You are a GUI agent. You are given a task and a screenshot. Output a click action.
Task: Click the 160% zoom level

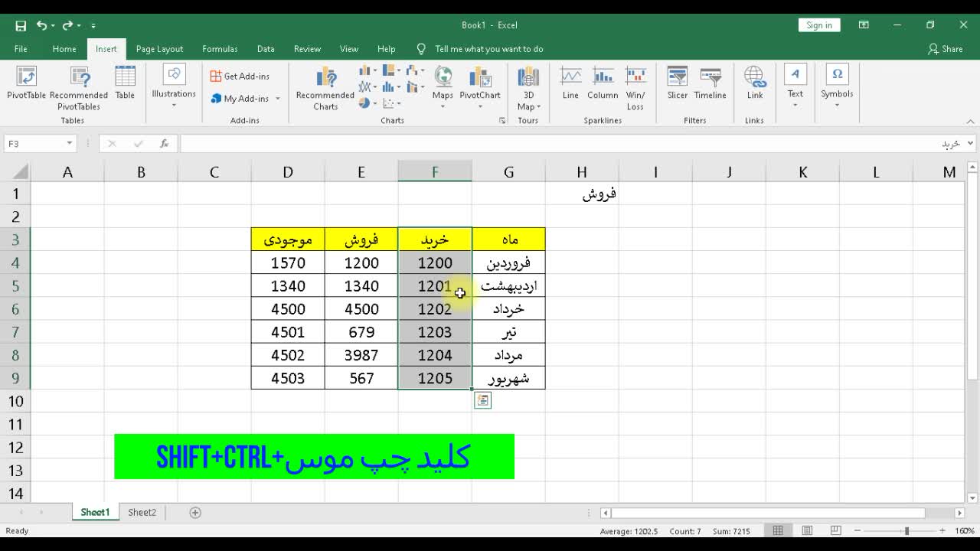click(964, 530)
